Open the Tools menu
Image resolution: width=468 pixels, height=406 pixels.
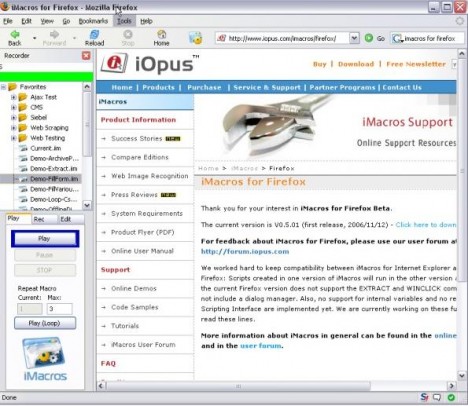coord(124,21)
